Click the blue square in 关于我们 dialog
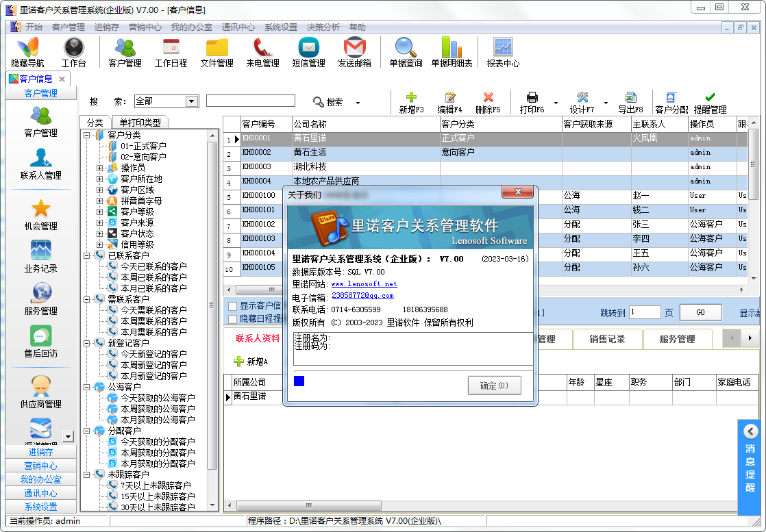The width and height of the screenshot is (766, 532). tap(299, 381)
